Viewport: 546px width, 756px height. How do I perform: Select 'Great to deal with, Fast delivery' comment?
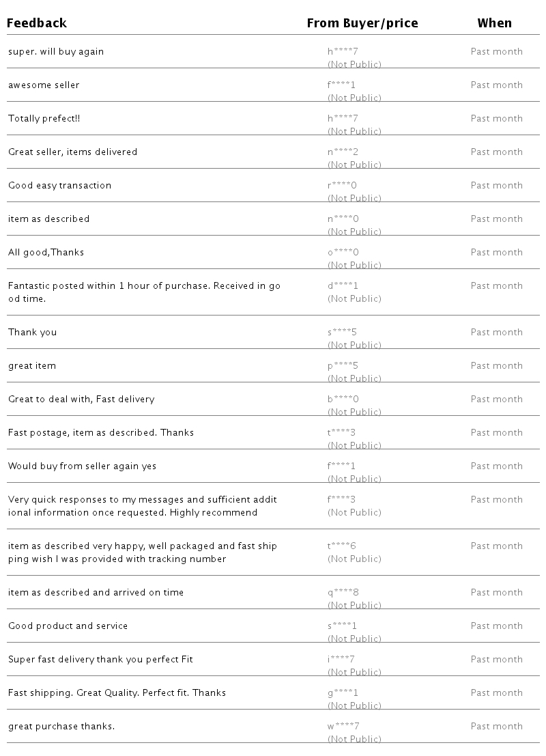coord(81,400)
